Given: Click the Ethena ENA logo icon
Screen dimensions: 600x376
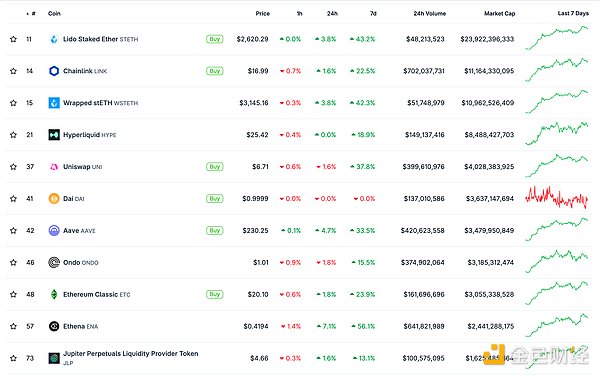Looking at the screenshot, I should (54, 326).
